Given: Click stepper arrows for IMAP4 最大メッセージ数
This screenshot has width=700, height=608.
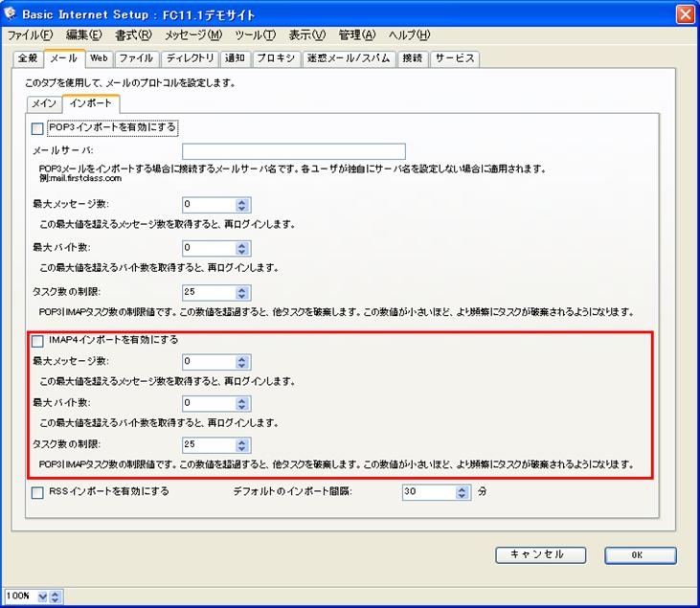Looking at the screenshot, I should [243, 362].
